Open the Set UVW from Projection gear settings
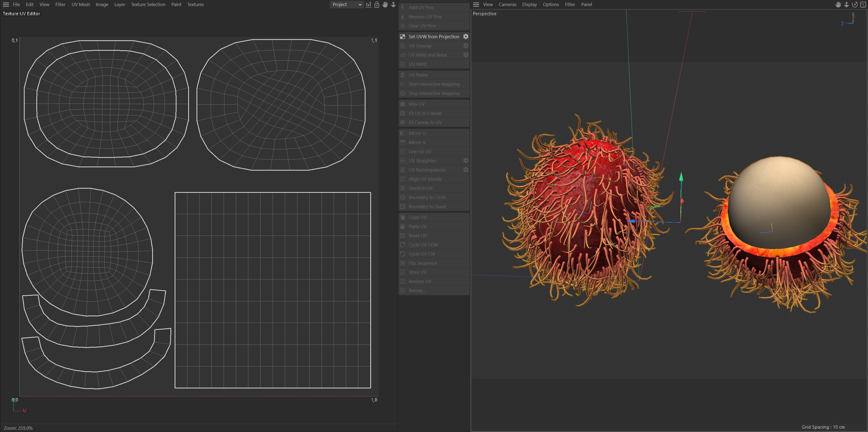The image size is (868, 432). 466,36
